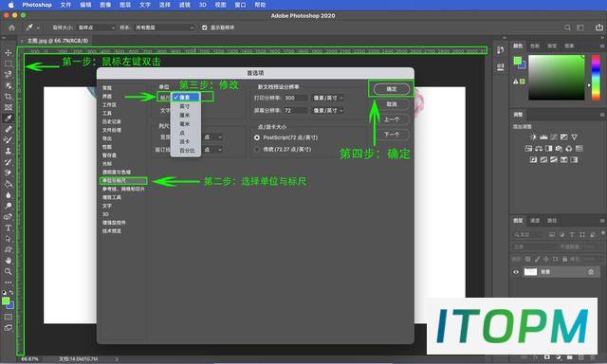The image size is (607, 364).
Task: Toggle the 显示取样环 checkbox
Action: [x=205, y=27]
